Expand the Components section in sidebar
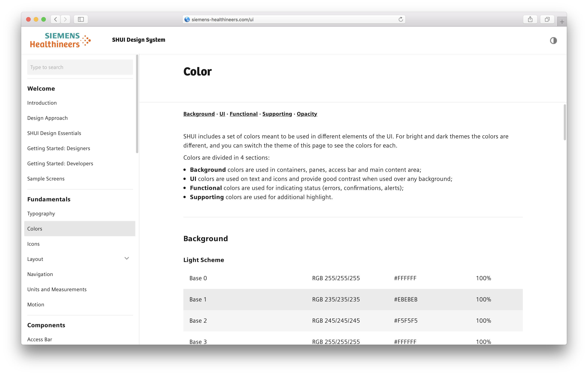Image resolution: width=588 pixels, height=375 pixels. (x=46, y=325)
